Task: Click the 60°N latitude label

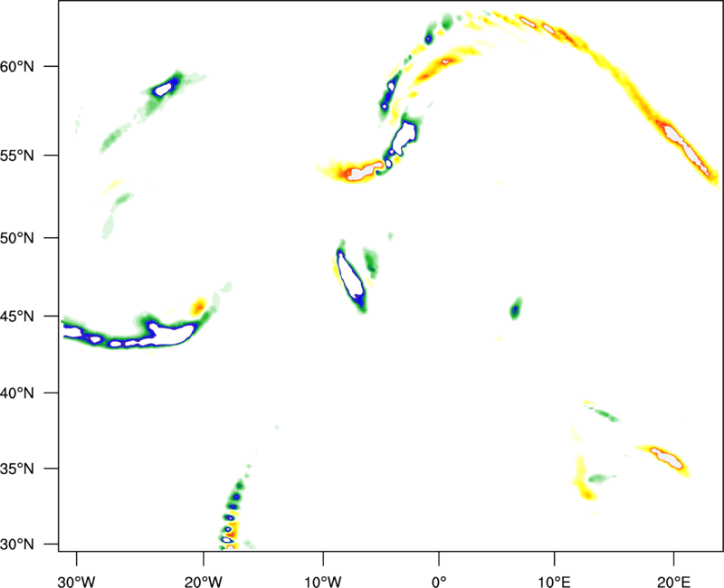Action: [17, 67]
